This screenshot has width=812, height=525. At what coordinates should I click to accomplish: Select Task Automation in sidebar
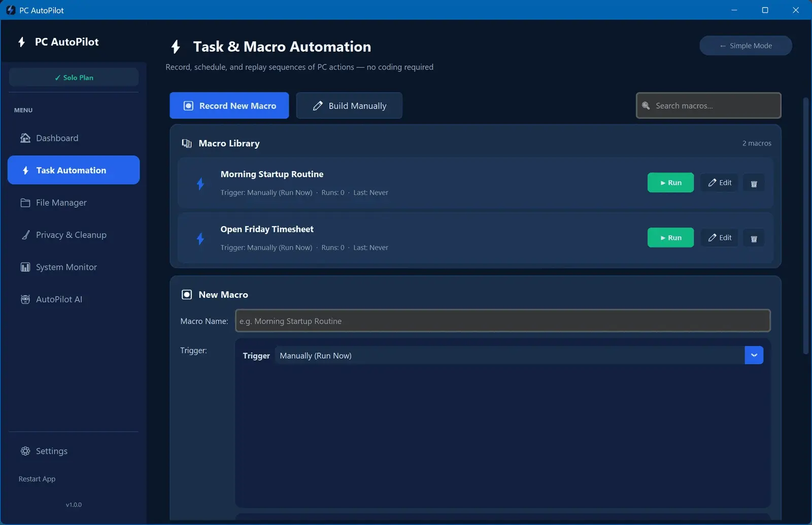pos(74,170)
